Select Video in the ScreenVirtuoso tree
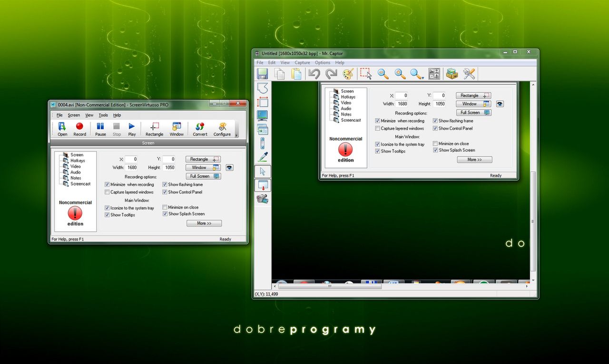Viewport: 609px width, 364px height. (x=76, y=166)
